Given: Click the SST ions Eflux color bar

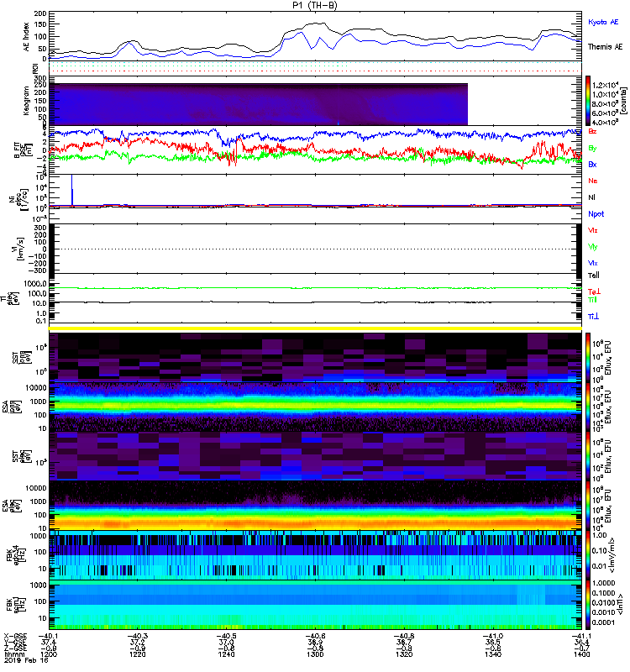Looking at the screenshot, I should (588, 357).
